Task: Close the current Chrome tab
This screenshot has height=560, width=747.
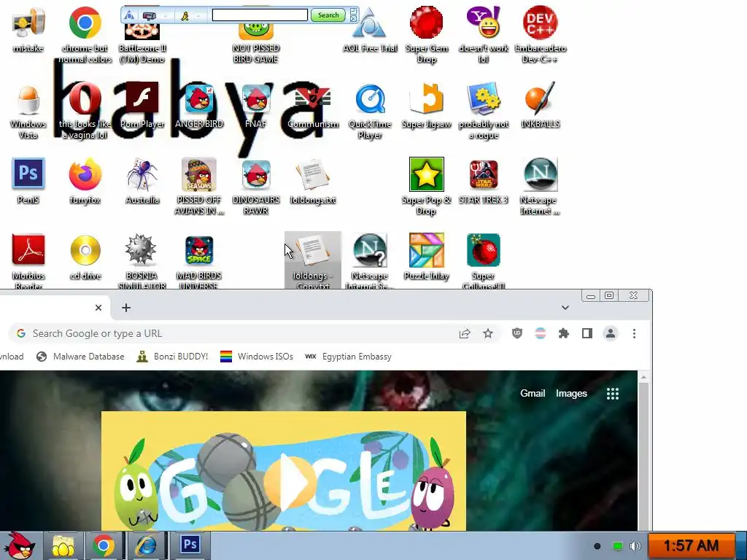Action: [x=98, y=308]
